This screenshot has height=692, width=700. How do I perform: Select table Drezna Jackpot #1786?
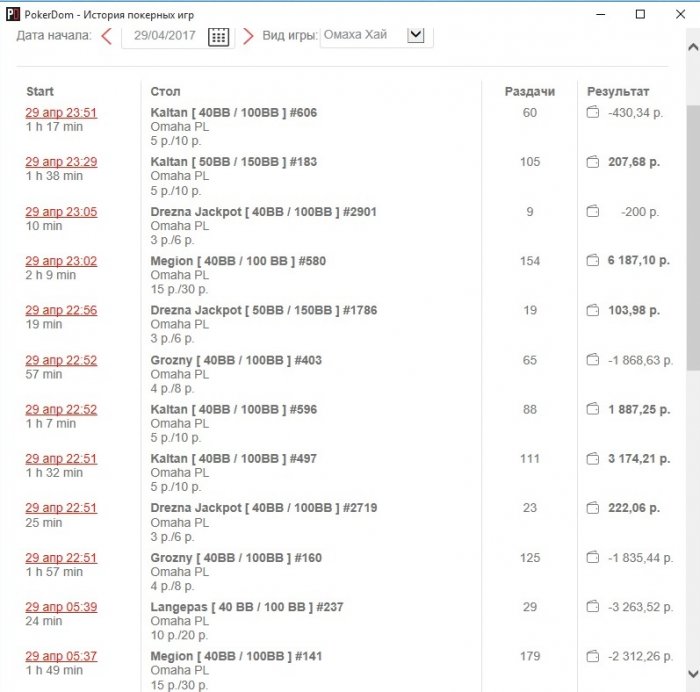[x=263, y=310]
